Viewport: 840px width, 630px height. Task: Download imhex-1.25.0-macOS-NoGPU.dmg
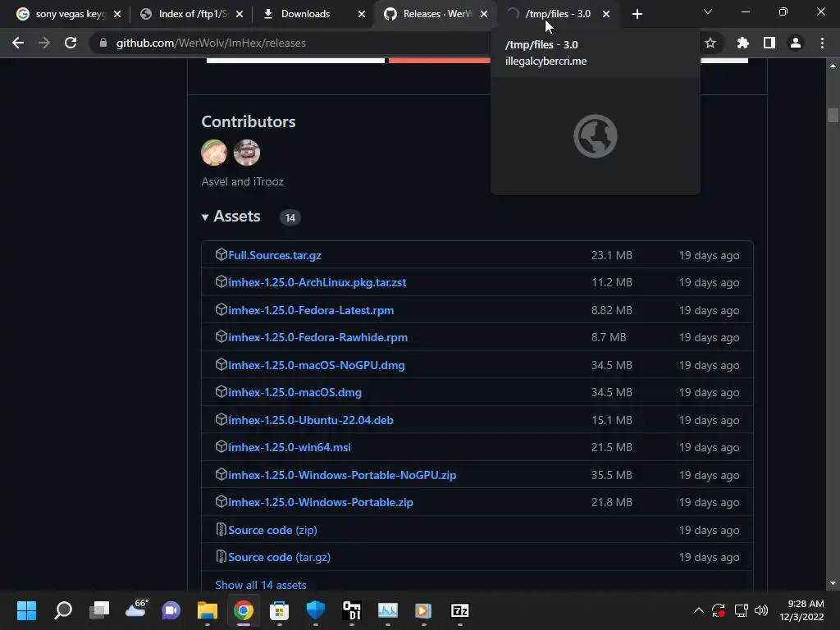tap(317, 365)
